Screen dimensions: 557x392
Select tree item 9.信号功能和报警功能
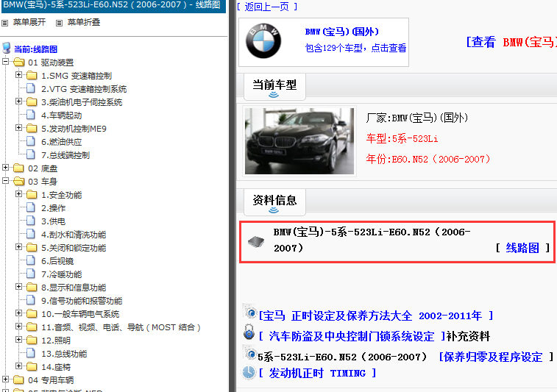tap(82, 301)
